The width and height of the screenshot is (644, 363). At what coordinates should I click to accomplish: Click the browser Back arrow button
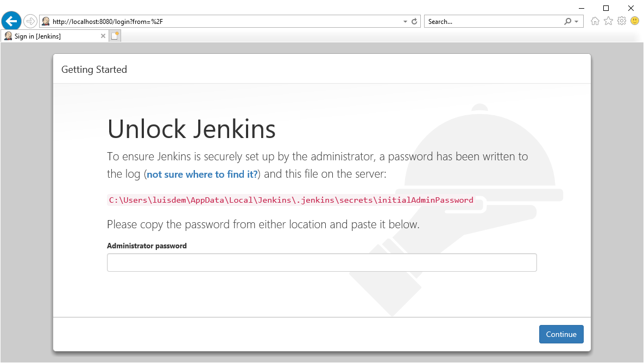(11, 21)
